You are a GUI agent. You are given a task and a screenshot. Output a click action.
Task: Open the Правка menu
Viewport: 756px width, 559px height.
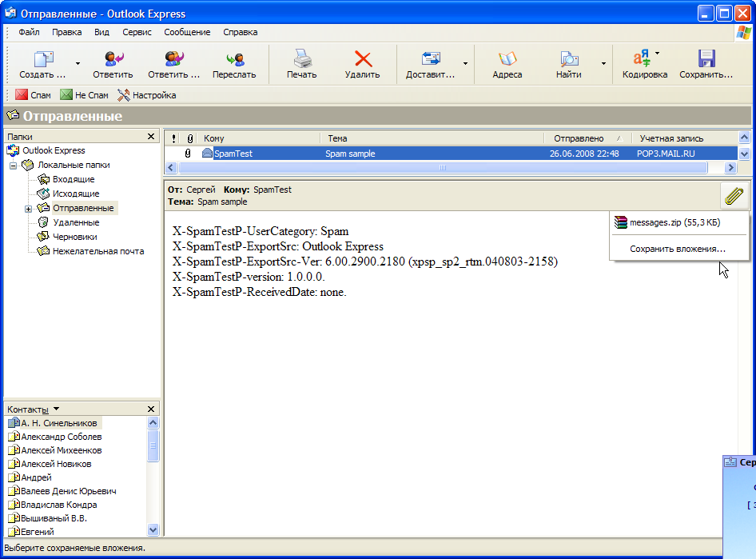(x=66, y=32)
